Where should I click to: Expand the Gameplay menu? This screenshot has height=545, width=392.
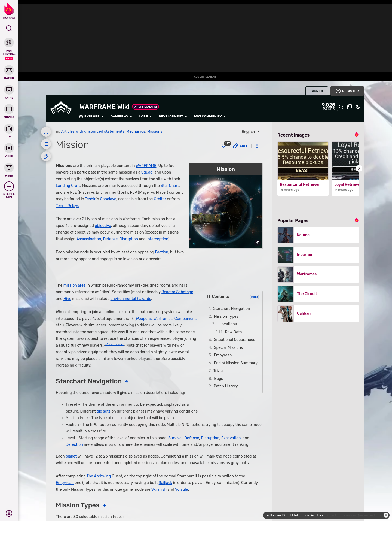pyautogui.click(x=121, y=116)
